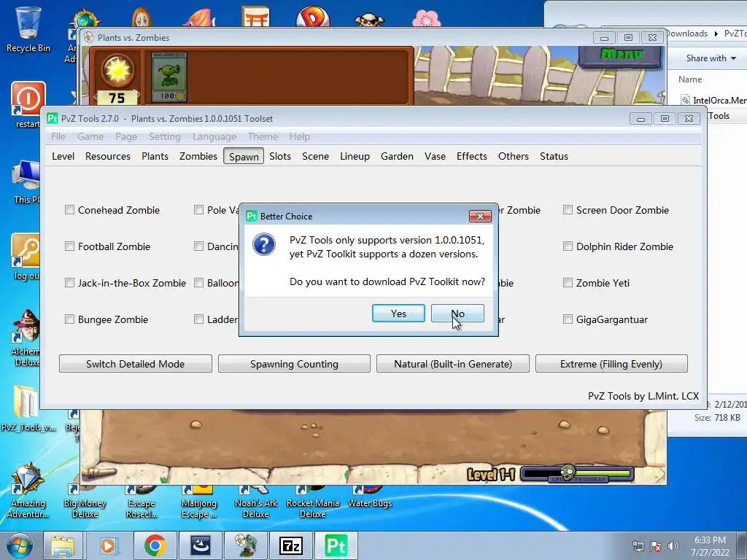The height and width of the screenshot is (560, 747).
Task: Click Extreme (Filling Evenly) button
Action: coord(611,364)
